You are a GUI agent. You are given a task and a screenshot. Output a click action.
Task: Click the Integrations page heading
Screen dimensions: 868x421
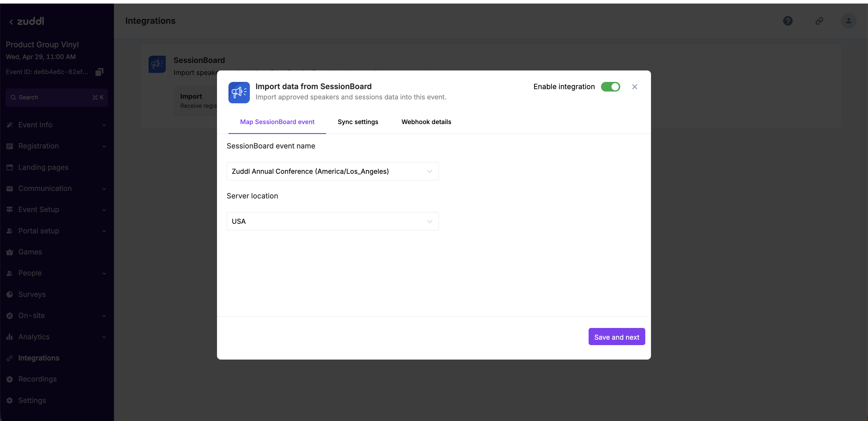150,21
